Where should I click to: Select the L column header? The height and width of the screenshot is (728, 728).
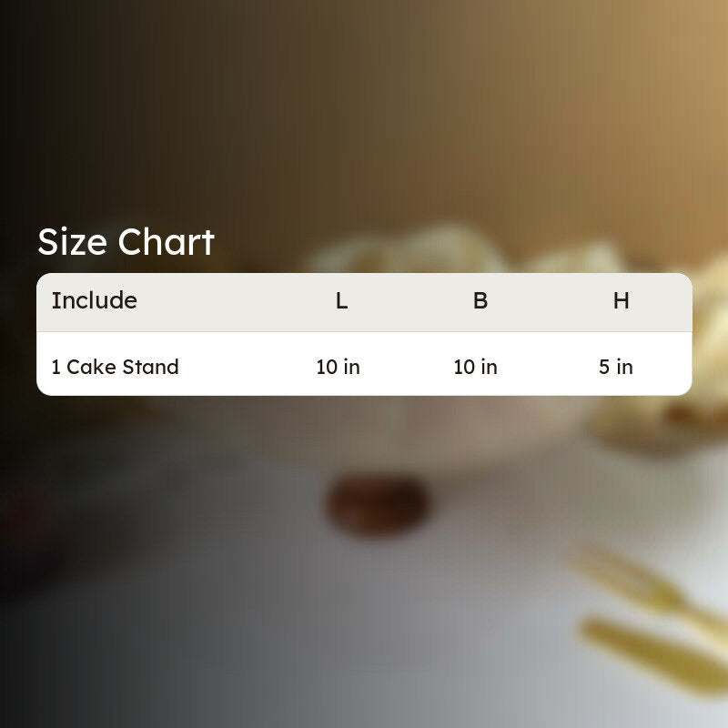(x=342, y=300)
